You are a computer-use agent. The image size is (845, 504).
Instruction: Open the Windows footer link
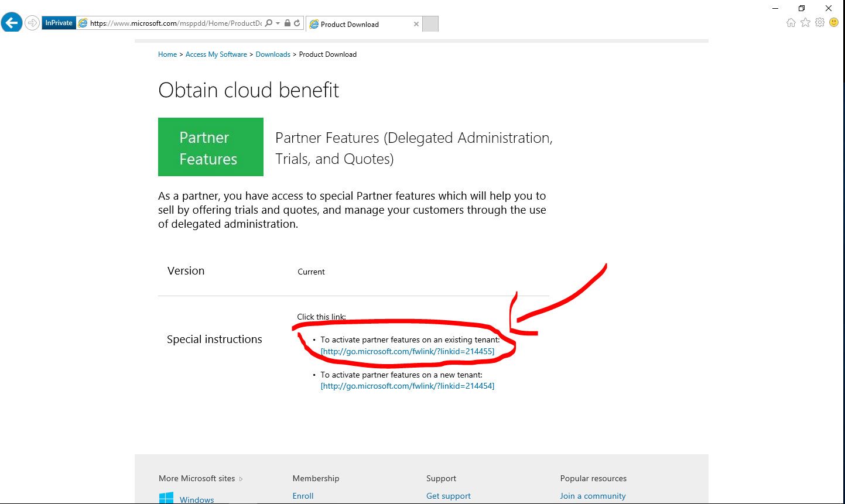[x=197, y=500]
